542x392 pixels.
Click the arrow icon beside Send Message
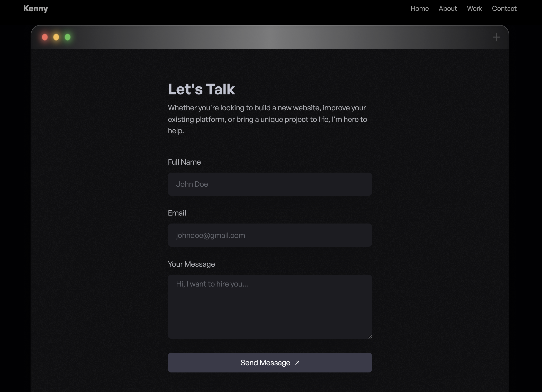297,363
